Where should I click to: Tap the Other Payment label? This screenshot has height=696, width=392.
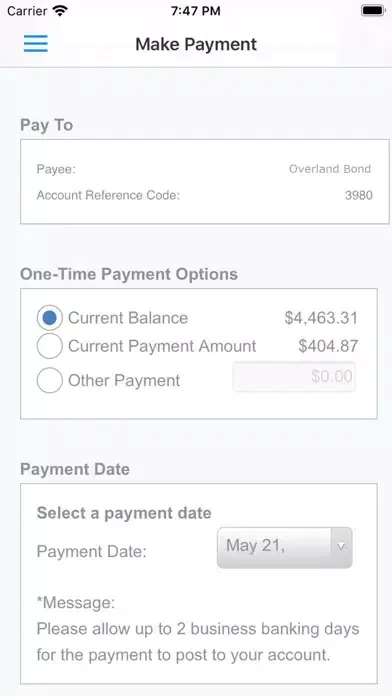(x=124, y=380)
